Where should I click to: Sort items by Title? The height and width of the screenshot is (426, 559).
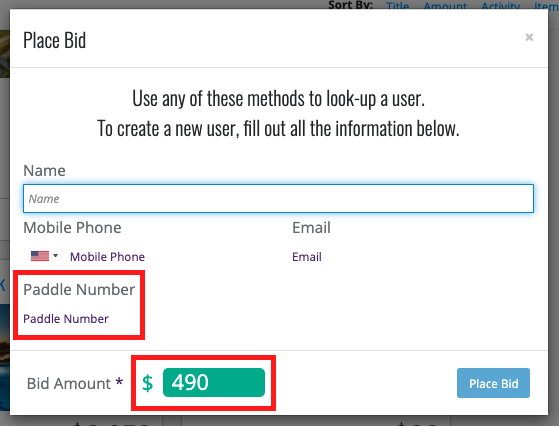[398, 6]
